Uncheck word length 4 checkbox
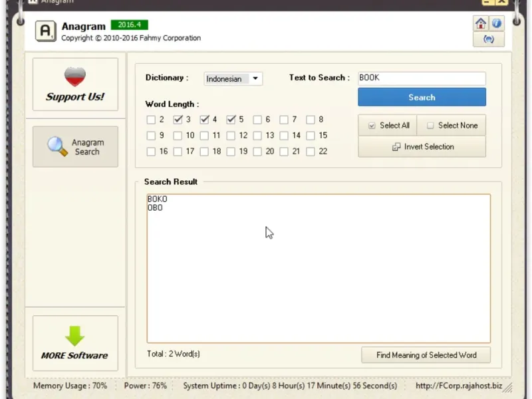532x399 pixels. (204, 120)
